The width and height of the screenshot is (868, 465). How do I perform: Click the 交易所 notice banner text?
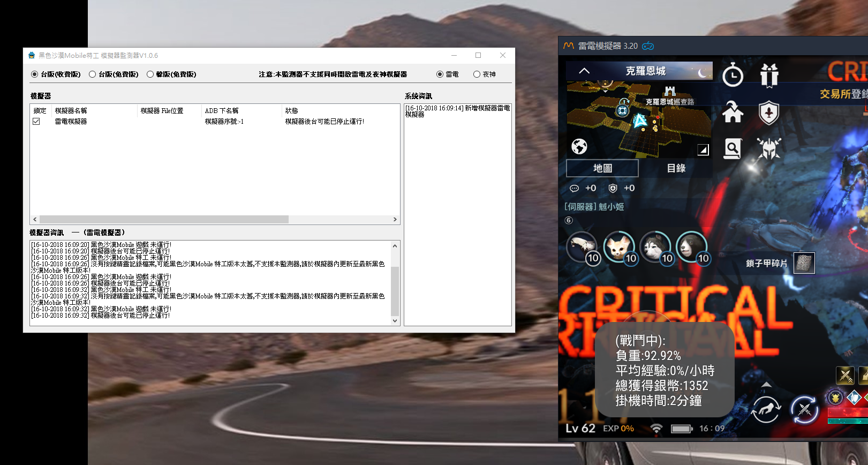[843, 94]
